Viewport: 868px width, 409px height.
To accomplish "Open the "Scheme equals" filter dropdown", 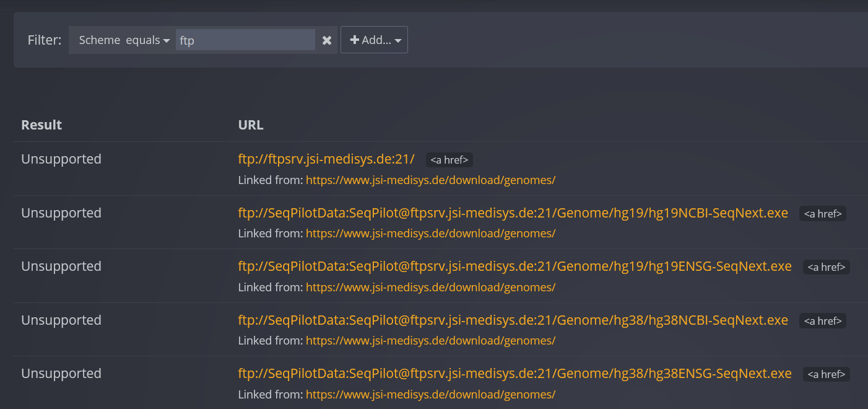I will [122, 40].
